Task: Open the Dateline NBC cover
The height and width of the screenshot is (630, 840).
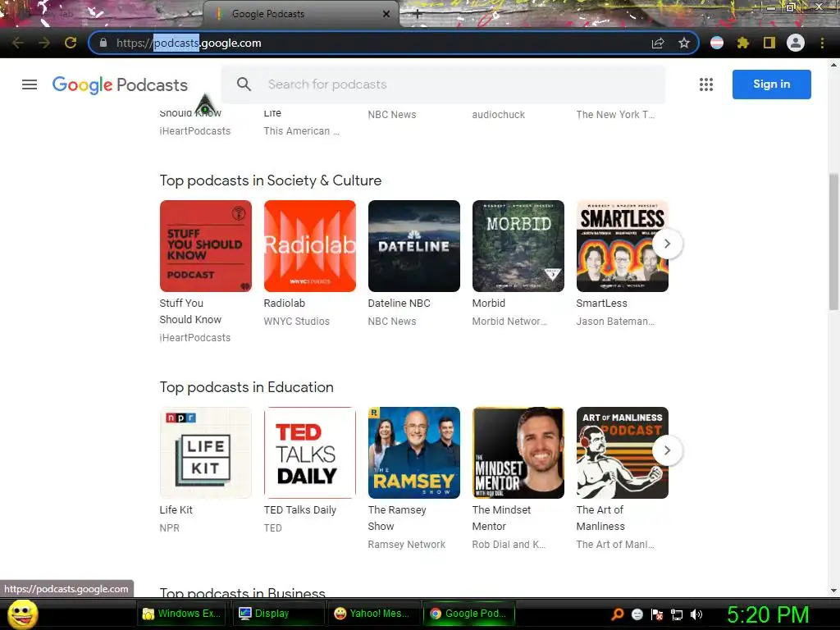Action: [x=414, y=246]
